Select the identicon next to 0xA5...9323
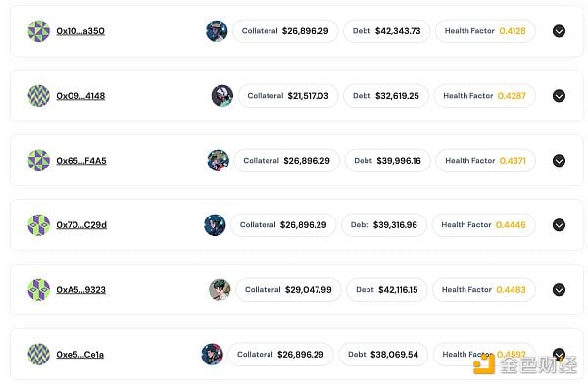588x385 pixels. pyautogui.click(x=39, y=290)
